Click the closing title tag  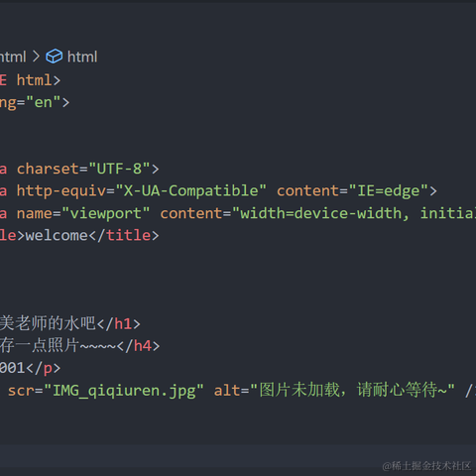(124, 235)
